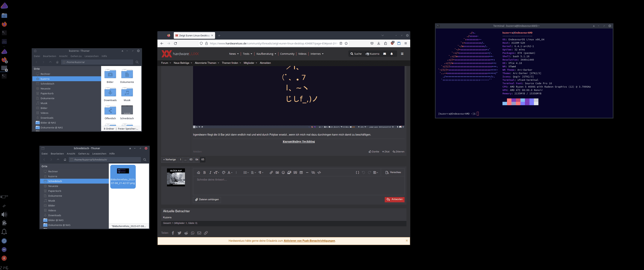Open the Firefox extensions puzzle icon

pos(385,43)
